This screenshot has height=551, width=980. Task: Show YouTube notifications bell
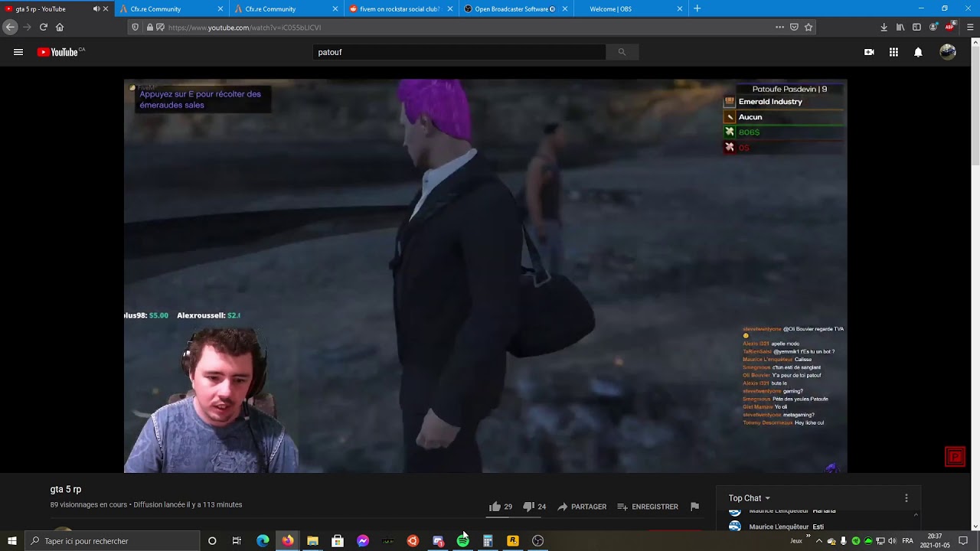click(x=918, y=52)
